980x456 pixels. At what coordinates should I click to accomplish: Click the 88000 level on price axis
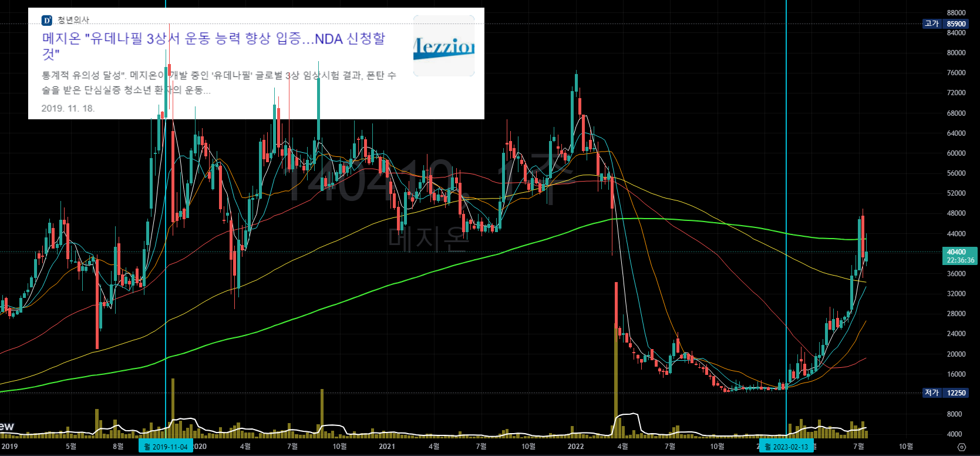[956, 13]
